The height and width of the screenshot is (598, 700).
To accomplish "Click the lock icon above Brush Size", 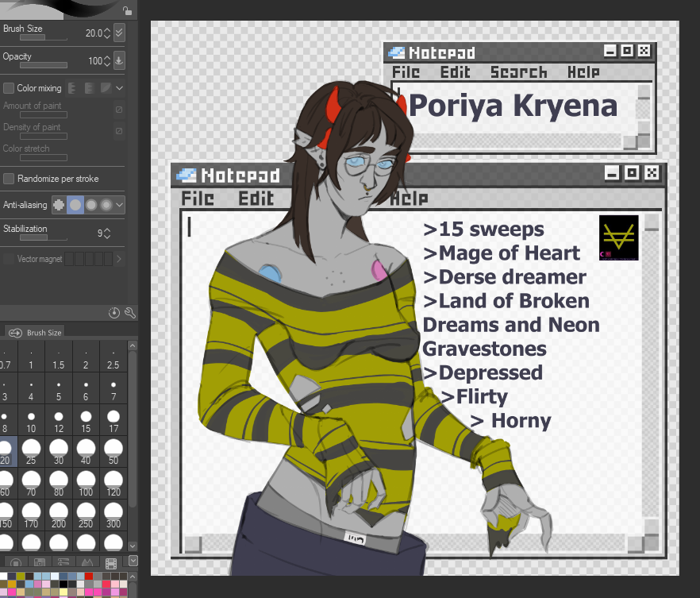I will click(127, 10).
